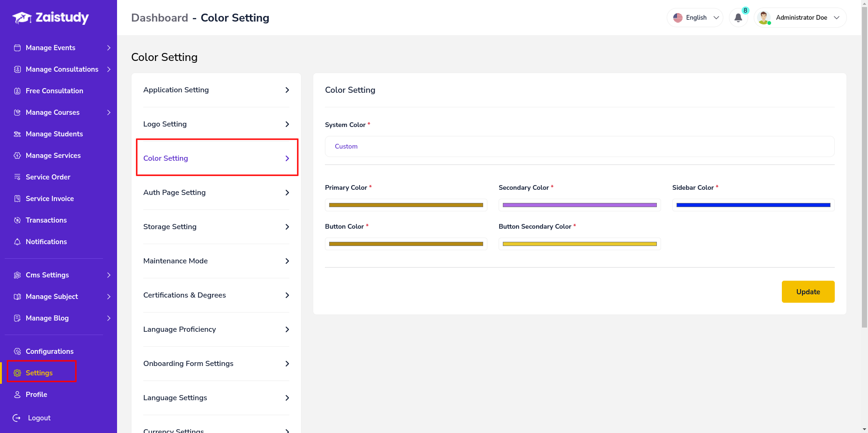Click the Transactions sidebar icon
This screenshot has height=433, width=868.
tap(17, 220)
